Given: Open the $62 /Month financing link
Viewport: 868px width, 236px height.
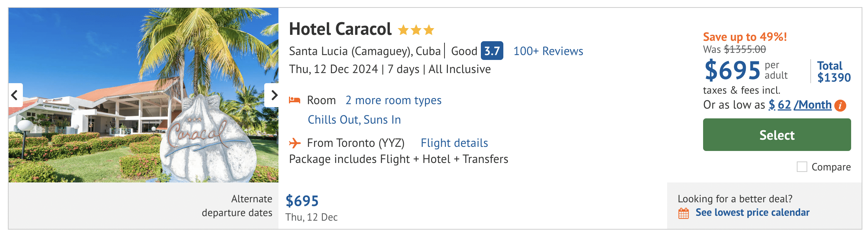Looking at the screenshot, I should coord(800,105).
